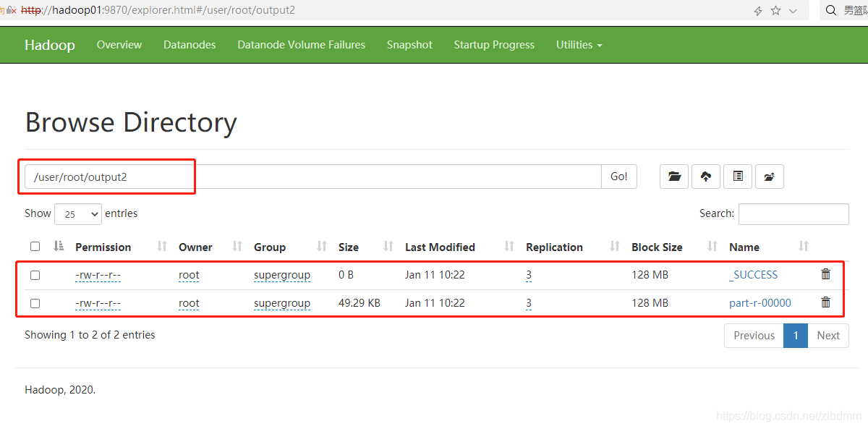Click the sort order icon beside select-all checkbox
Screen dimensions: 868x429
pyautogui.click(x=59, y=247)
